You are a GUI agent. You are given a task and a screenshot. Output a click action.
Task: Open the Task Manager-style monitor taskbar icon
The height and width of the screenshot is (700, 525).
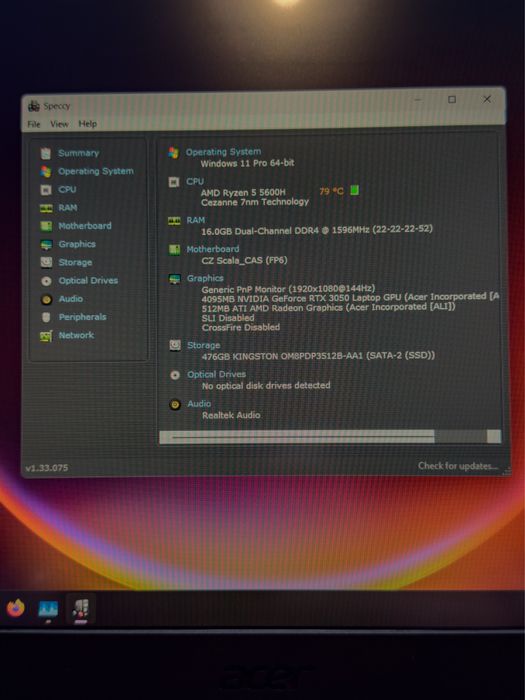tap(48, 609)
